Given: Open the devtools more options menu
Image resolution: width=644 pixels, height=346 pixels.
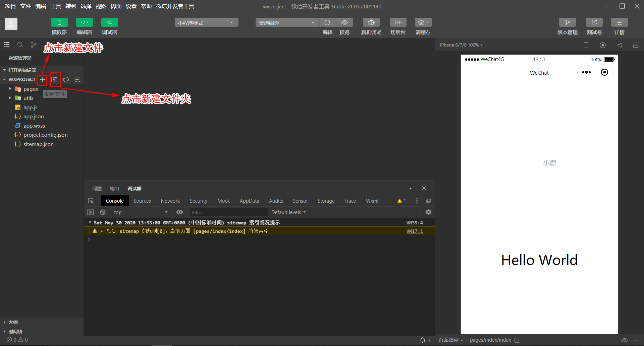Looking at the screenshot, I should pos(417,201).
